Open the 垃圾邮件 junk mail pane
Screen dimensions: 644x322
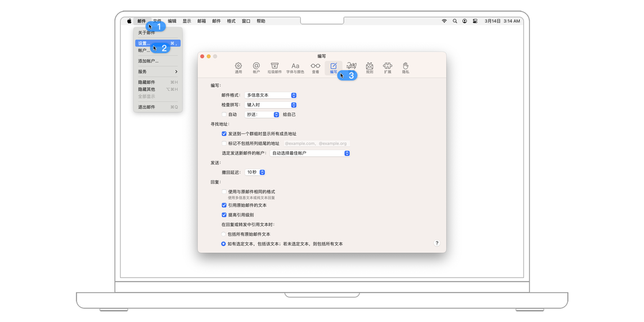pos(275,68)
